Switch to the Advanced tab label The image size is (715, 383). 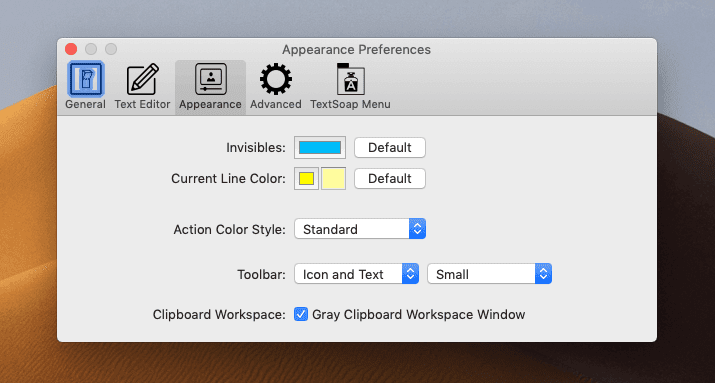coord(276,104)
